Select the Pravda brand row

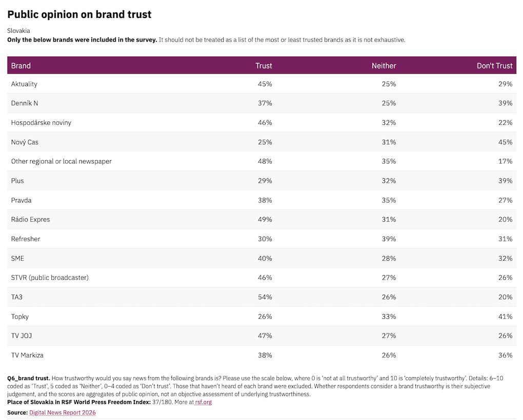[x=261, y=200]
